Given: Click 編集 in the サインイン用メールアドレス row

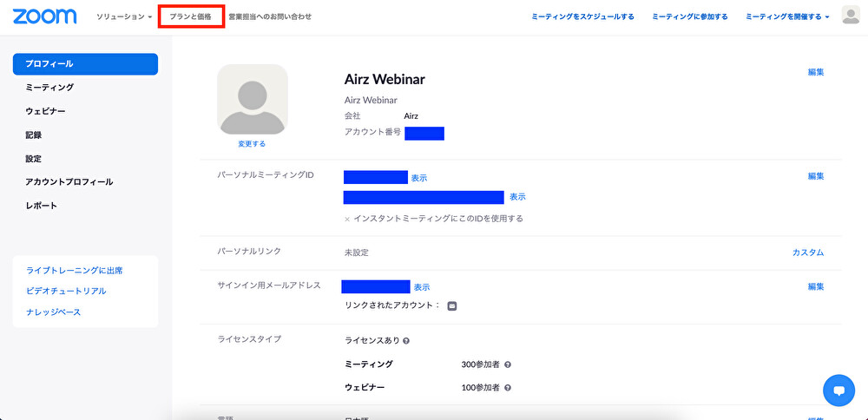Looking at the screenshot, I should tap(816, 286).
